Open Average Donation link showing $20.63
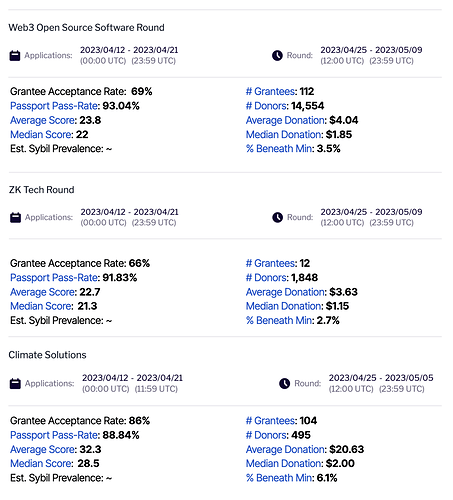The image size is (453, 500). pyautogui.click(x=286, y=449)
